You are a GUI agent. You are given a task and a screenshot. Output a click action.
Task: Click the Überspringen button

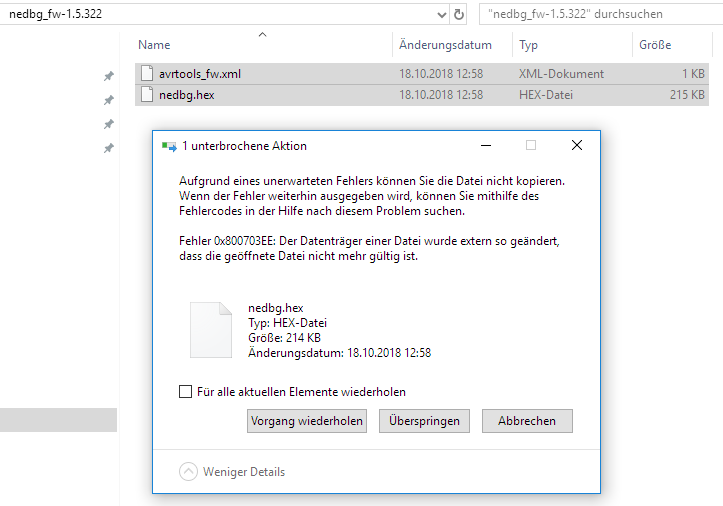(x=424, y=421)
